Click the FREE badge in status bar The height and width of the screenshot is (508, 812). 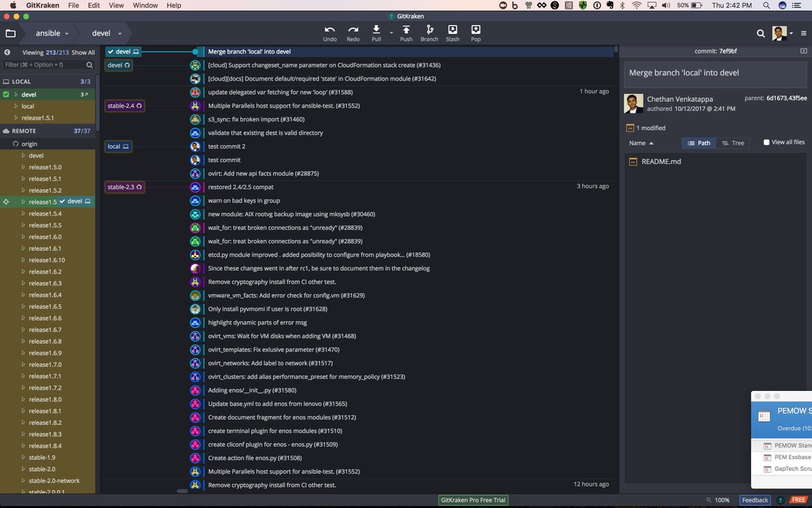pyautogui.click(x=799, y=500)
